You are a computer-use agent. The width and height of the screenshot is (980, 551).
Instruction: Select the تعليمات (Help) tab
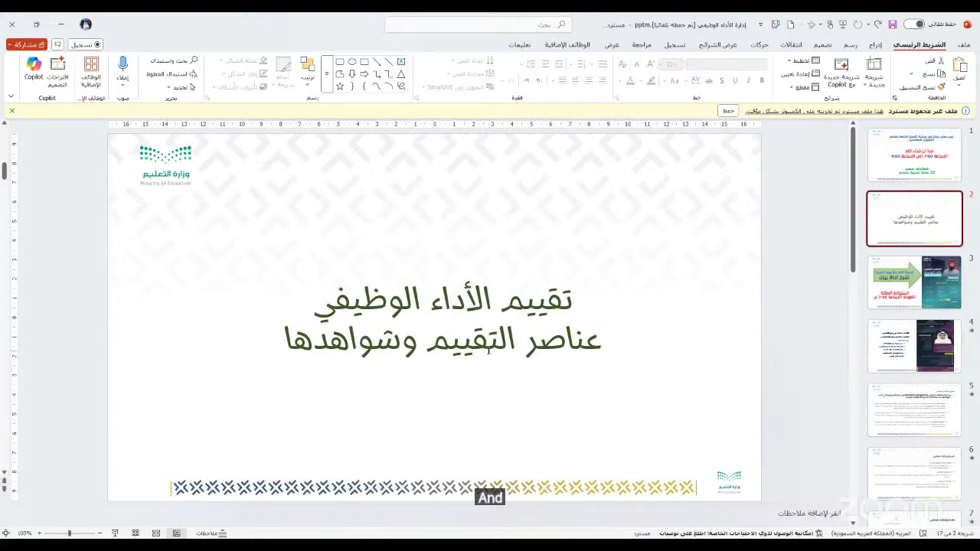[x=520, y=44]
